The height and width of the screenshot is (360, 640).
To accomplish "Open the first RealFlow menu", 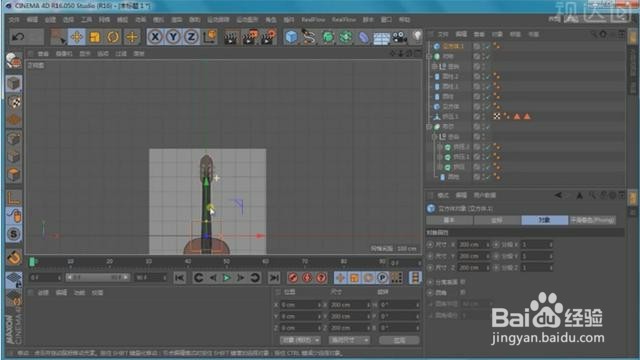I will [x=313, y=20].
